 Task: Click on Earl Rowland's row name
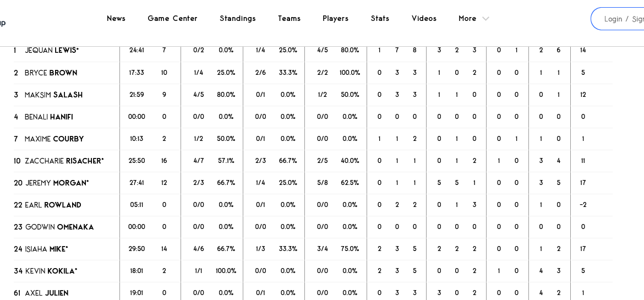coord(53,205)
